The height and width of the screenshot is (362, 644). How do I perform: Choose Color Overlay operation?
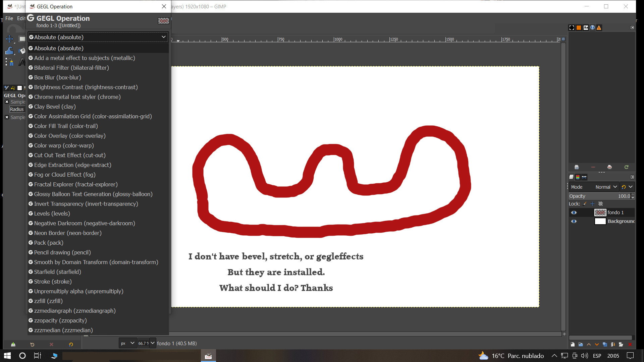[98, 136]
